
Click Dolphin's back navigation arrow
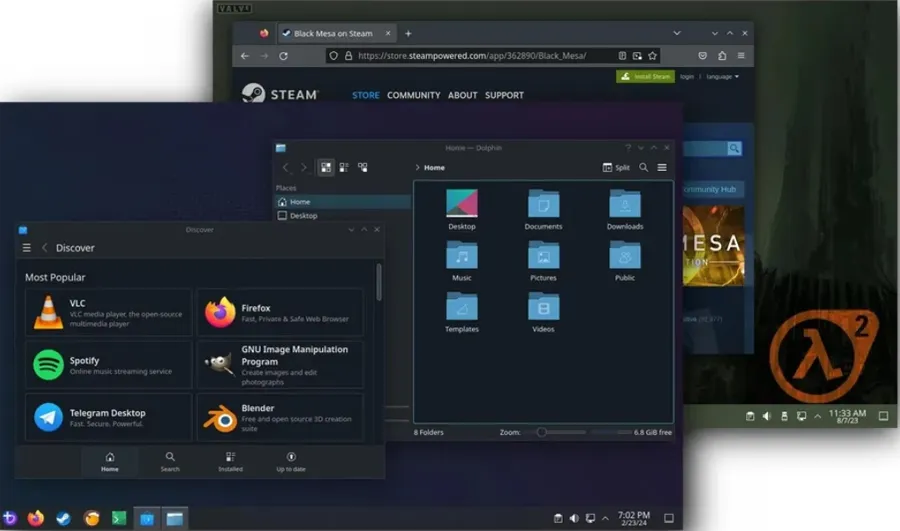click(286, 167)
